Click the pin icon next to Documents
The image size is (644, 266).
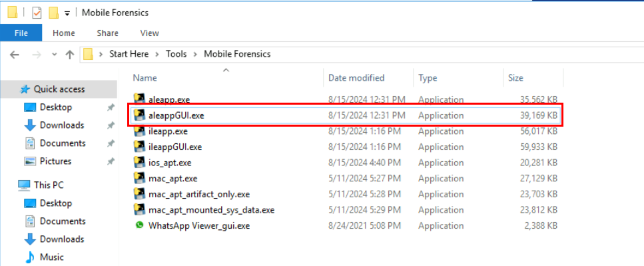[x=111, y=143]
